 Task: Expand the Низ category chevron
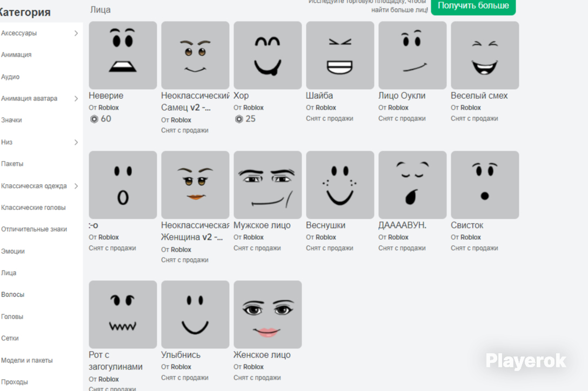(76, 143)
